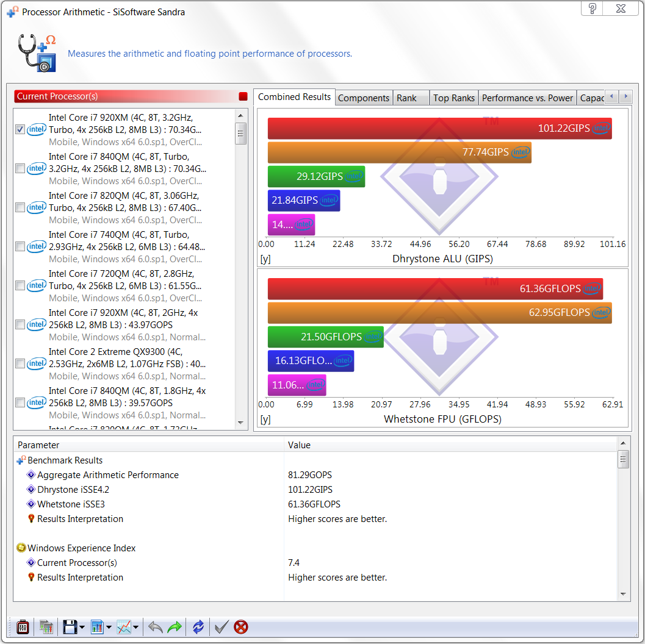Click the results table scroll-down arrow
Screen dimensions: 645x644
click(x=623, y=594)
